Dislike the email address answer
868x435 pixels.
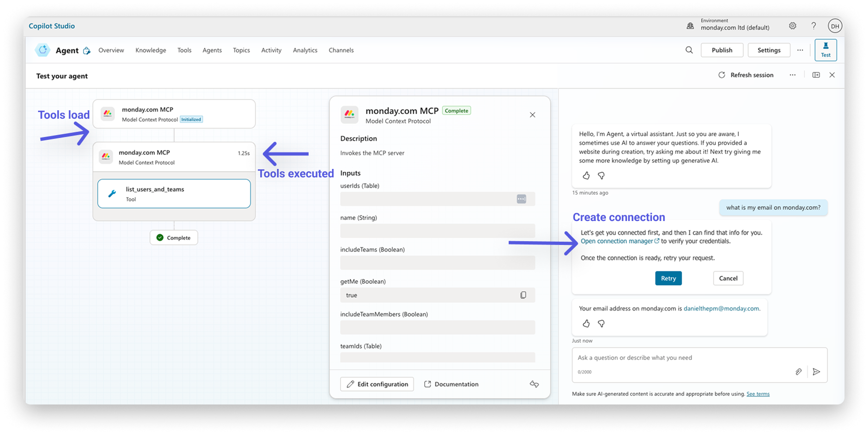coord(601,323)
